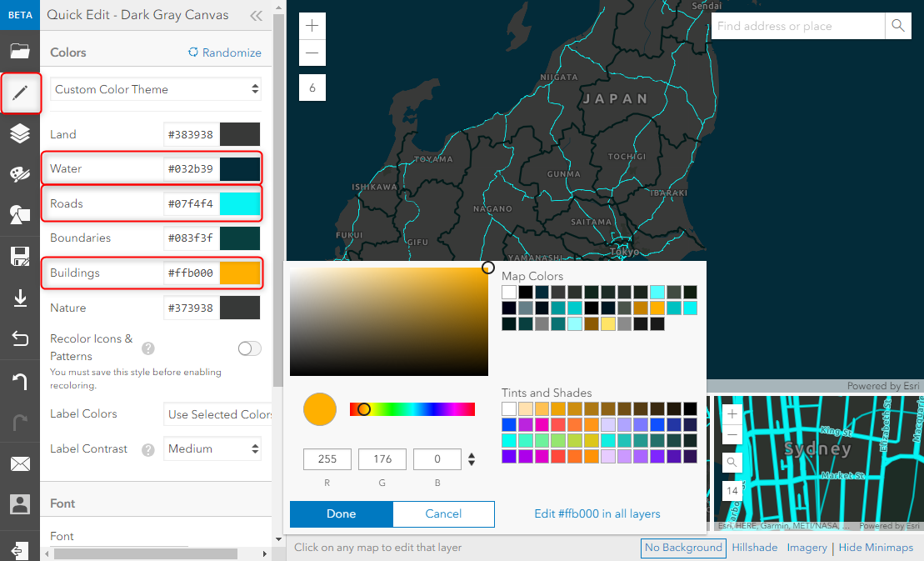This screenshot has height=561, width=924.
Task: Click the save style floppy icon
Action: pyautogui.click(x=20, y=257)
